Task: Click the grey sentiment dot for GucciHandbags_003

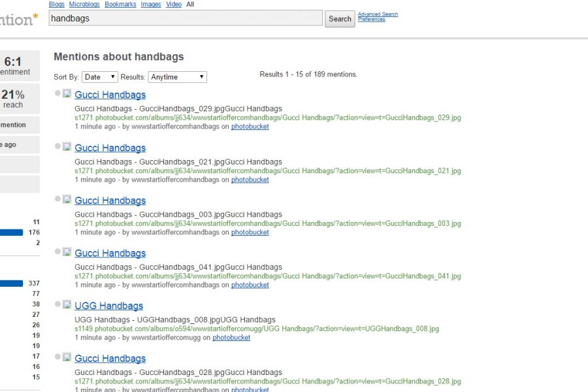Action: pyautogui.click(x=57, y=199)
